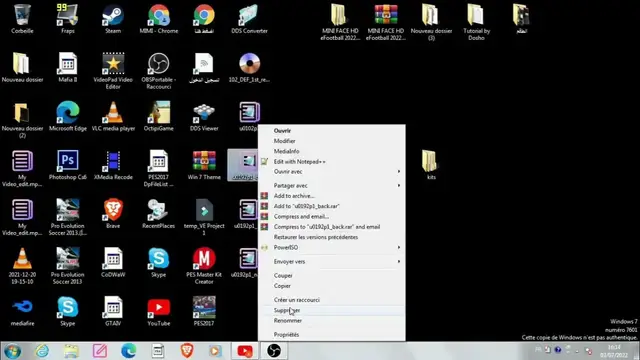This screenshot has width=640, height=360.
Task: Open Internet Explorer from the taskbar
Action: (42, 351)
